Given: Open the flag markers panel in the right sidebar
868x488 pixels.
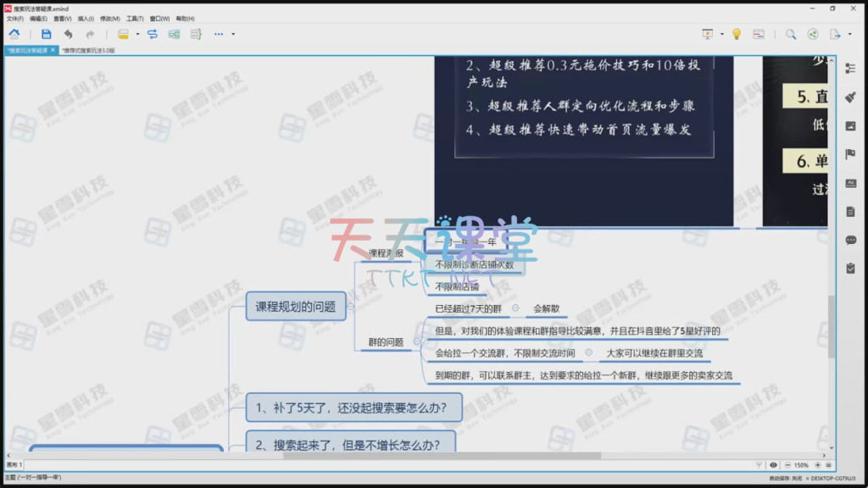Looking at the screenshot, I should (851, 154).
